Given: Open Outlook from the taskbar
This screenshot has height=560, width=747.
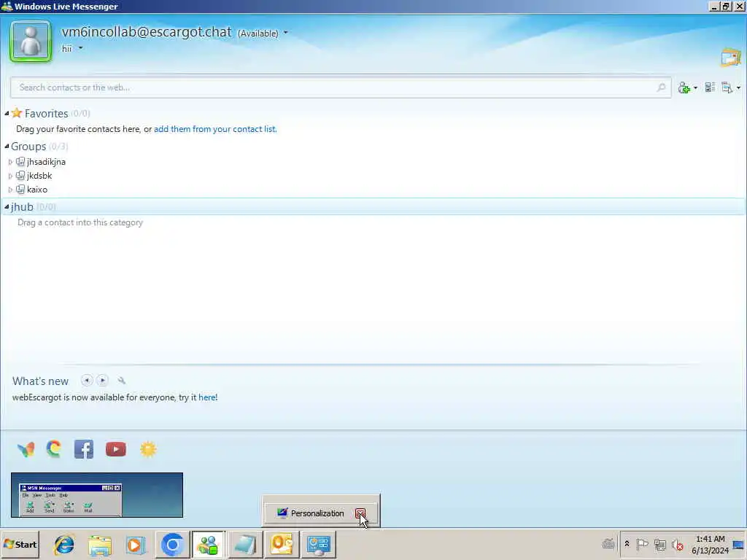Looking at the screenshot, I should click(x=282, y=544).
